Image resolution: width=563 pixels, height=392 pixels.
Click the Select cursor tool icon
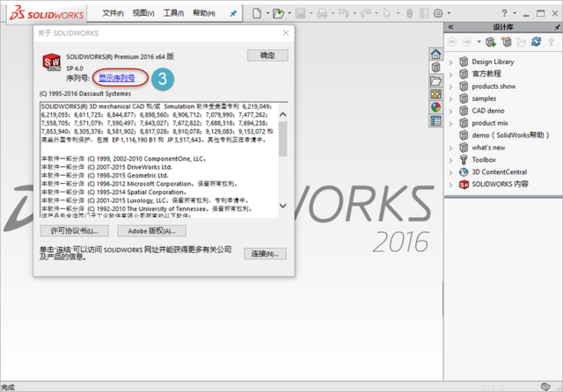[x=387, y=13]
